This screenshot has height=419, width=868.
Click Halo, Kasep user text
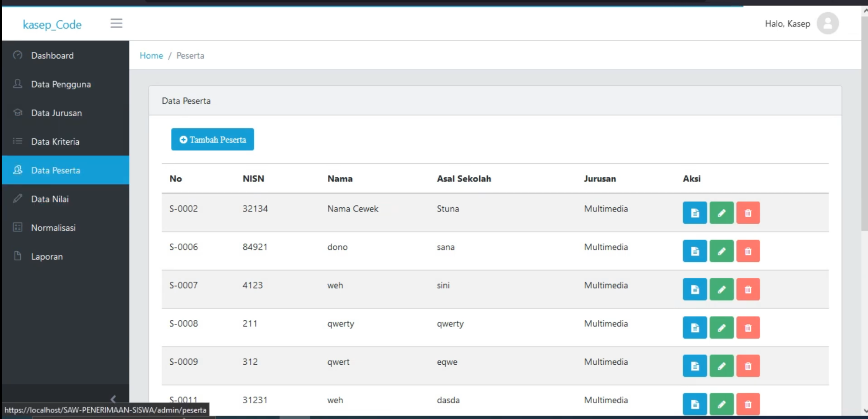coord(787,24)
